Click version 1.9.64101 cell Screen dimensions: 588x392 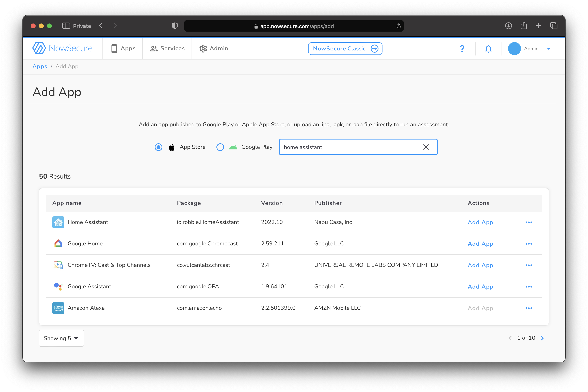click(274, 287)
